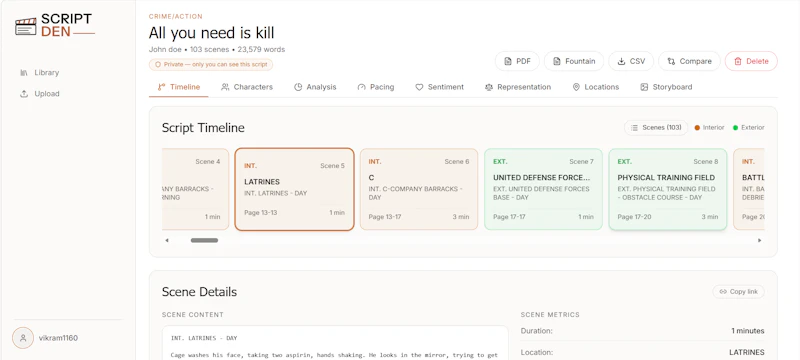Open the Compare scripts button
800x360 pixels.
(689, 61)
